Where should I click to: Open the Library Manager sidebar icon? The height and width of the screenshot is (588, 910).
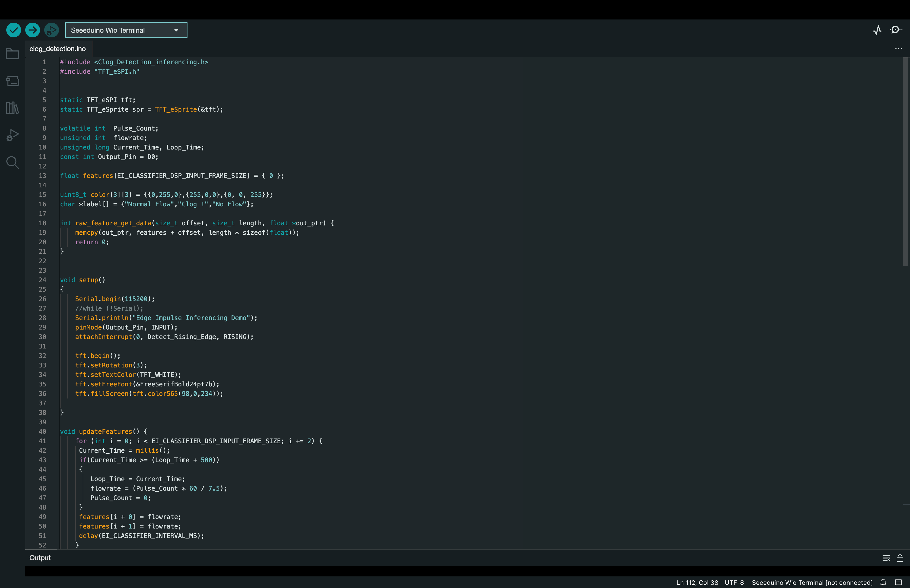(13, 108)
